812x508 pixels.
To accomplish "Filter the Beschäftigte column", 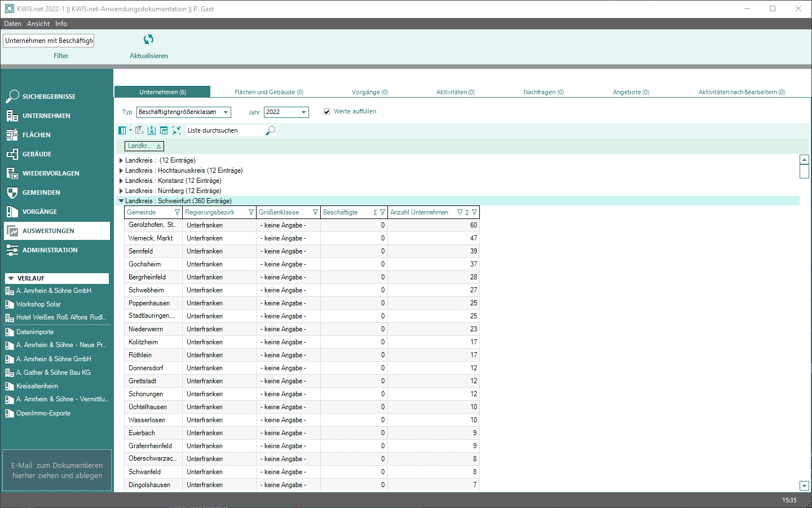I will coord(382,212).
